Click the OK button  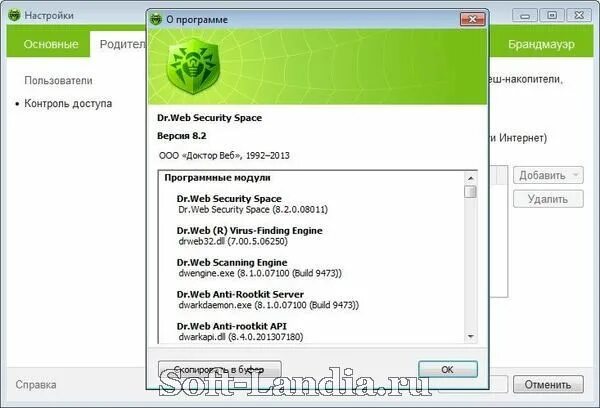point(448,369)
